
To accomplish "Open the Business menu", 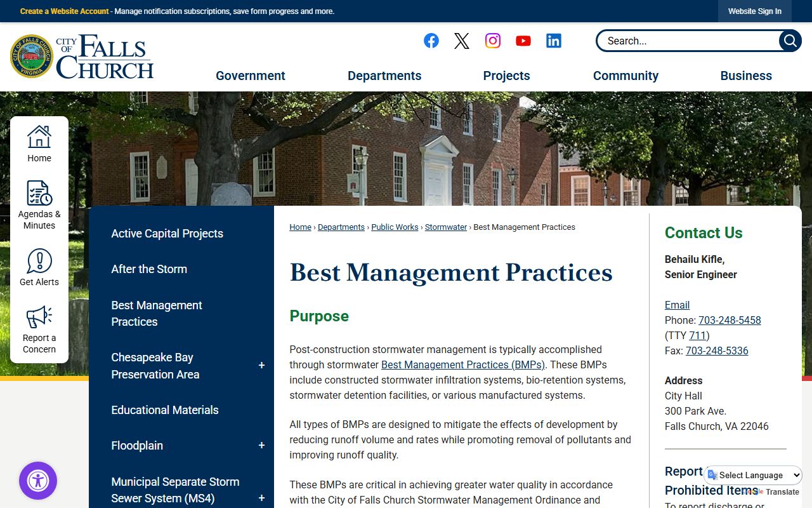I will pos(746,76).
